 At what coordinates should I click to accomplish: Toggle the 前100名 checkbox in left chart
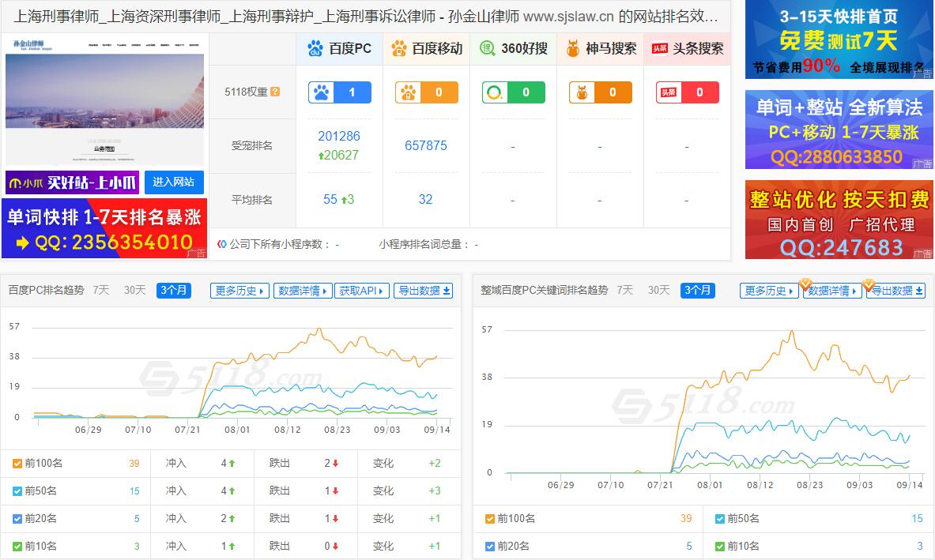16,463
